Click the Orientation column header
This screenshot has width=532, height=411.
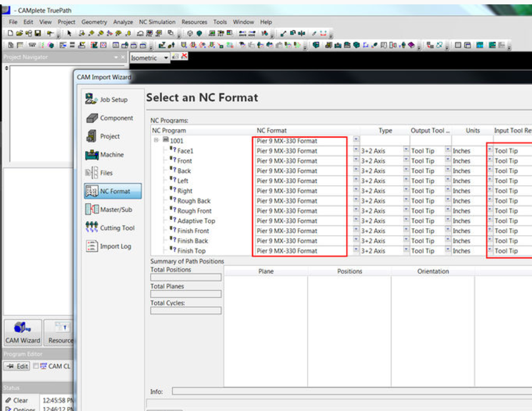(x=433, y=271)
